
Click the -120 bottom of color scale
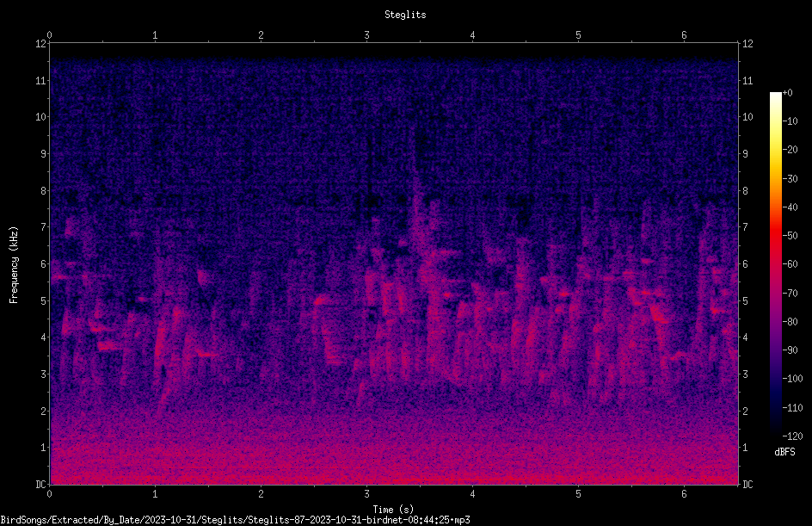click(x=792, y=436)
